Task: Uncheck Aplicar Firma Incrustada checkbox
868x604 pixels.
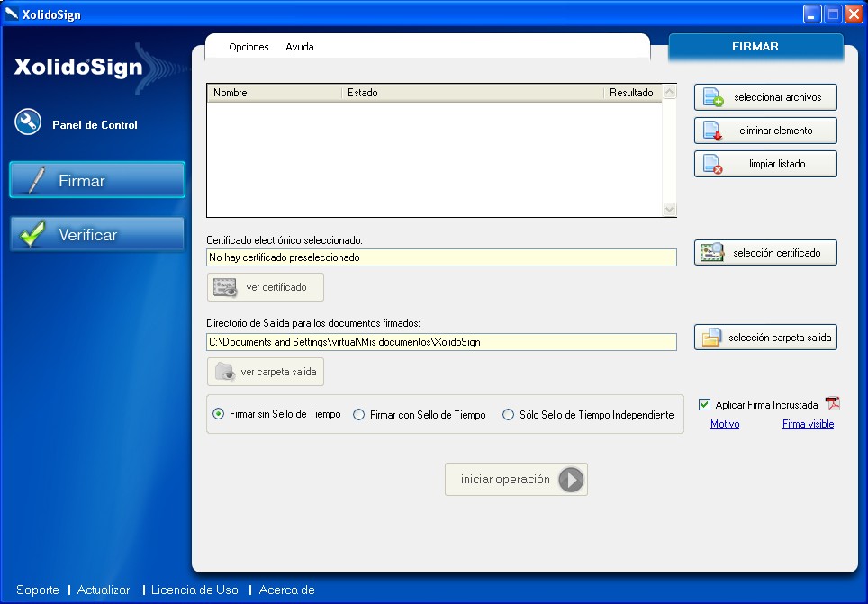Action: tap(704, 405)
